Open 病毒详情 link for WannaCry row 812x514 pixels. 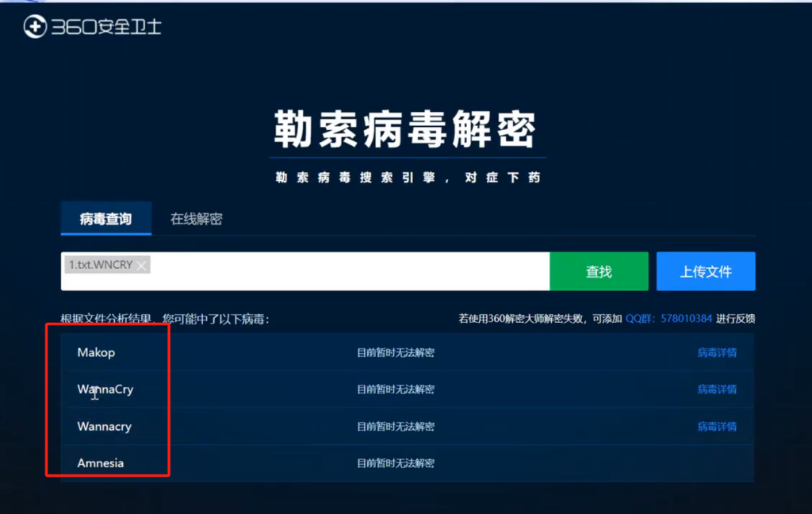point(717,389)
